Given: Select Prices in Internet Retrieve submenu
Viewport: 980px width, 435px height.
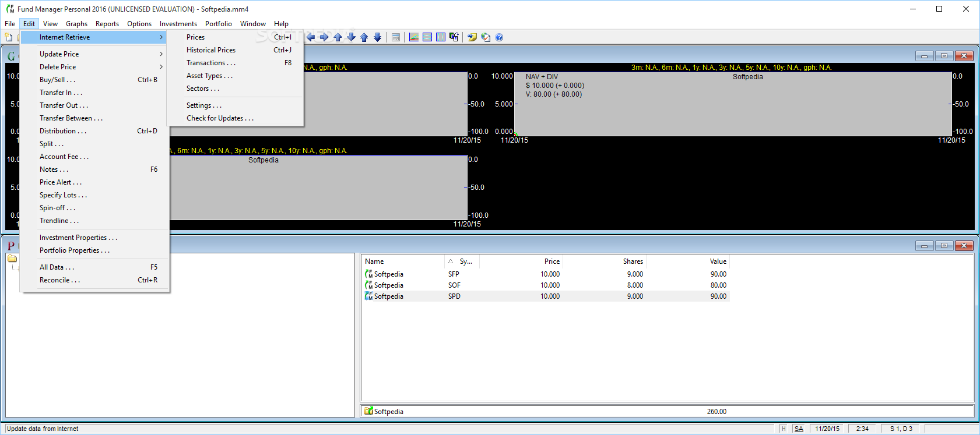Looking at the screenshot, I should 236,37.
